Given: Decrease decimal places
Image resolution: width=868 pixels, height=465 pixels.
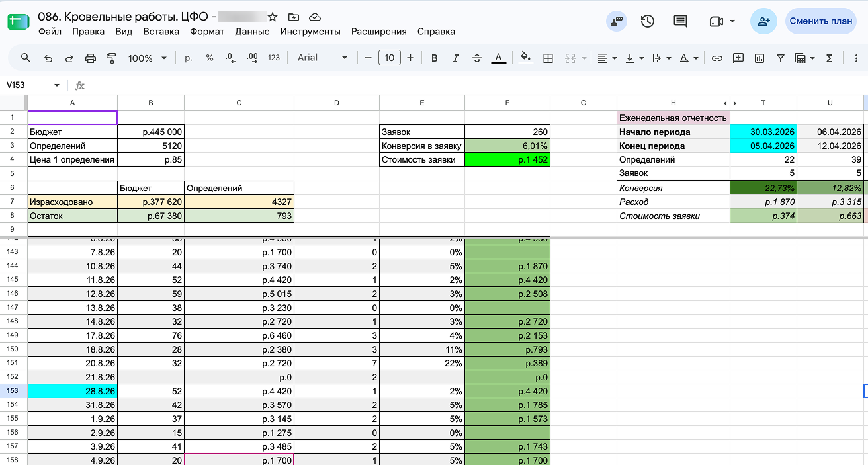Looking at the screenshot, I should click(230, 58).
